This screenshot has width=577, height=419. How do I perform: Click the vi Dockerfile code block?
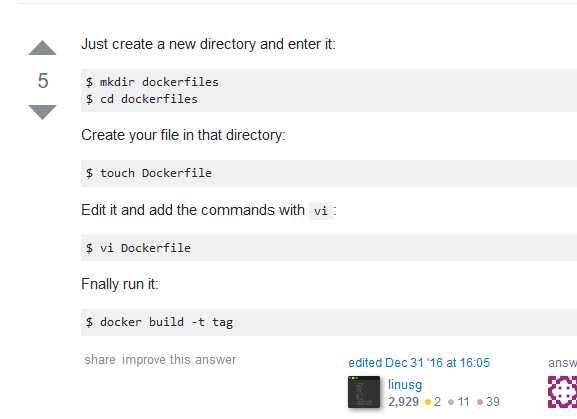tap(329, 248)
